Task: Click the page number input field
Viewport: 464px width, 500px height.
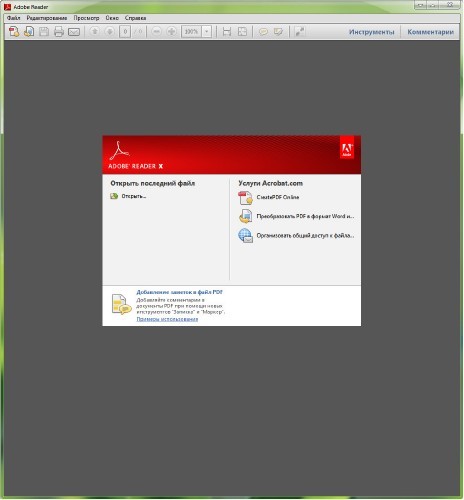Action: coord(125,32)
